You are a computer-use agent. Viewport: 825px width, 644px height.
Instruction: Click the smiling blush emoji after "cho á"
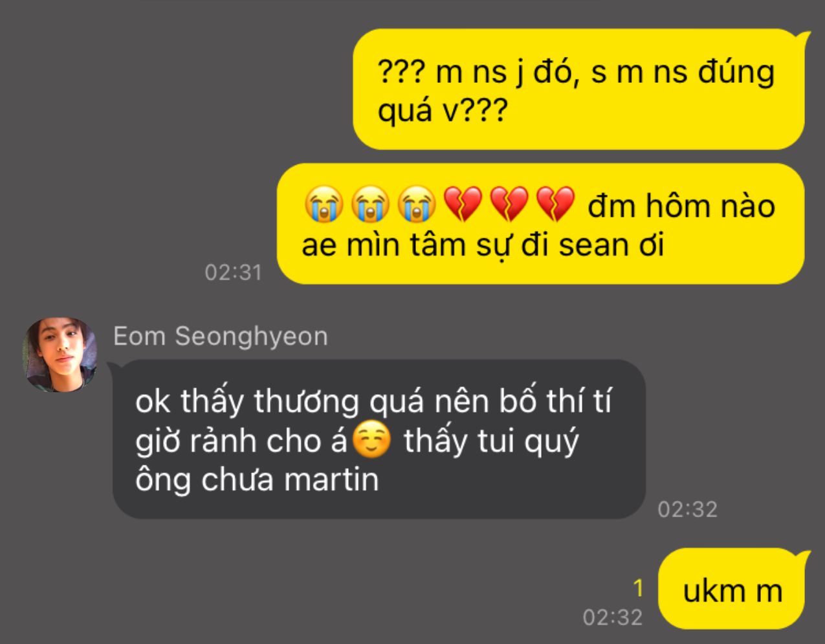371,440
